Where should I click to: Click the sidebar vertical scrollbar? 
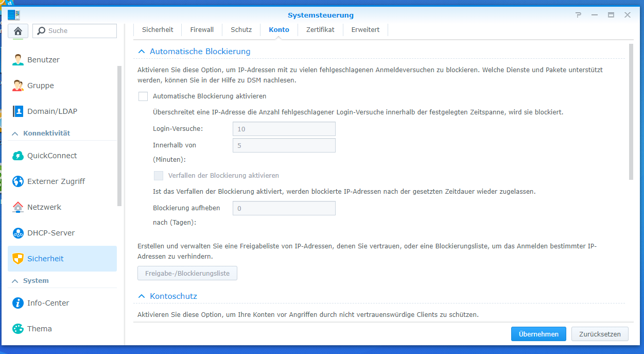(119, 136)
